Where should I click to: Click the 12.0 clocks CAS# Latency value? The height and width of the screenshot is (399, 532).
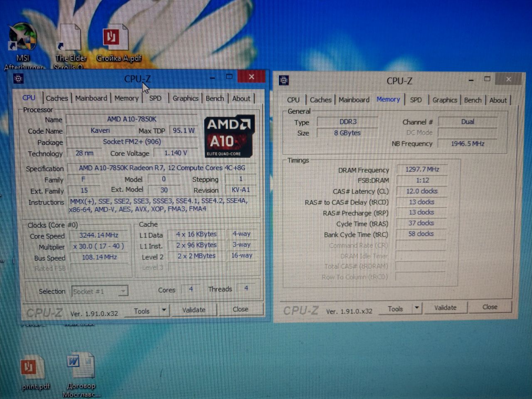[422, 191]
